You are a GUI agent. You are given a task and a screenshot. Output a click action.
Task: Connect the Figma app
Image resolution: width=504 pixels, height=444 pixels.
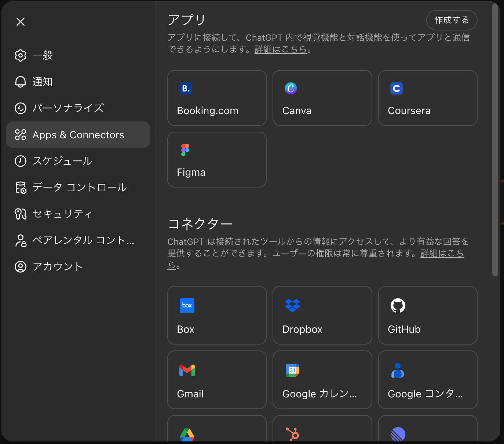click(x=216, y=160)
